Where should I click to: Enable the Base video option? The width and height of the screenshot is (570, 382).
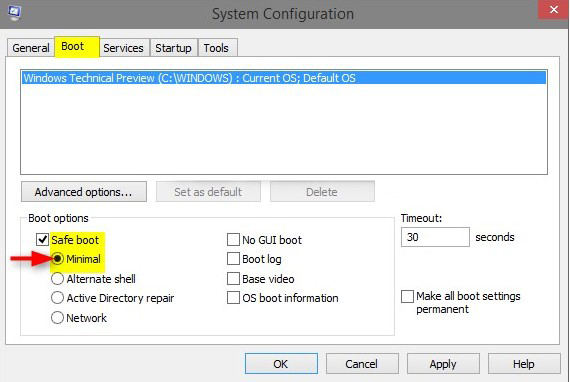click(233, 279)
